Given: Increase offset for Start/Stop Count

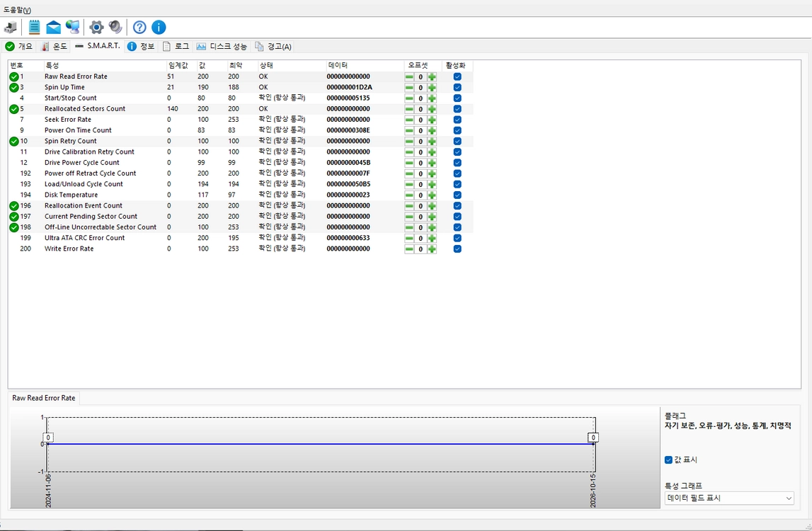Looking at the screenshot, I should (432, 98).
